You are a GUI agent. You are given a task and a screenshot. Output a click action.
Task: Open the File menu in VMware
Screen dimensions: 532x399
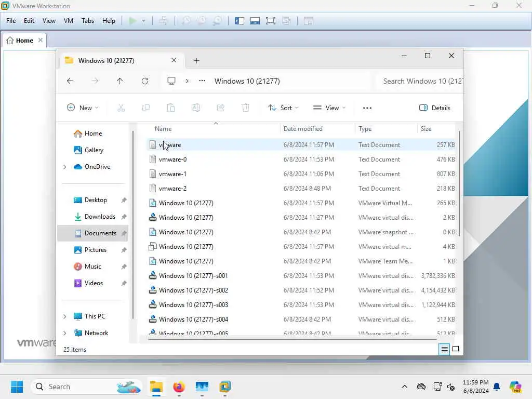(11, 21)
